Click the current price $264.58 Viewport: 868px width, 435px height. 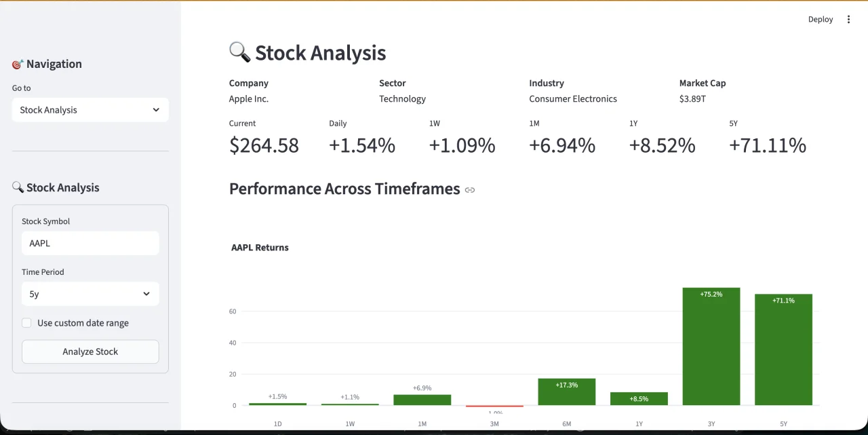[x=264, y=145]
